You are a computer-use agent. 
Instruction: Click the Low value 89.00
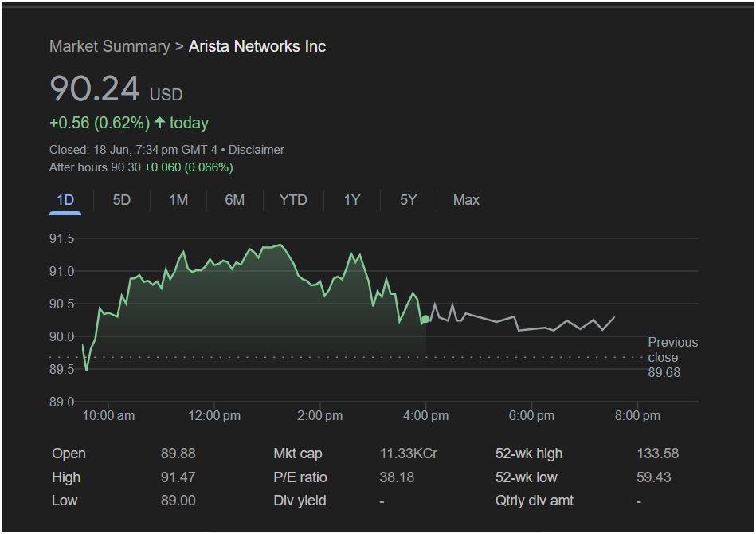click(178, 501)
